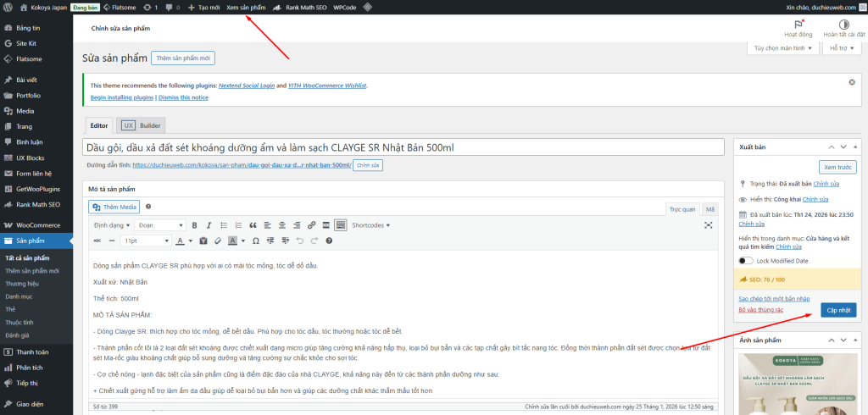Collapse the Xuất bản panel toggle arrow
The width and height of the screenshot is (868, 415).
point(856,147)
